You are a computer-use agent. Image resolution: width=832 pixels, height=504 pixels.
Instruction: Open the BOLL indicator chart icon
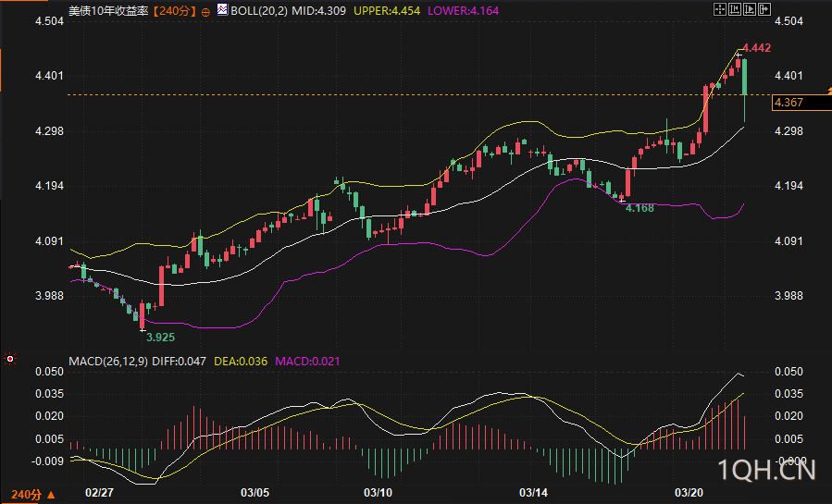coord(222,9)
